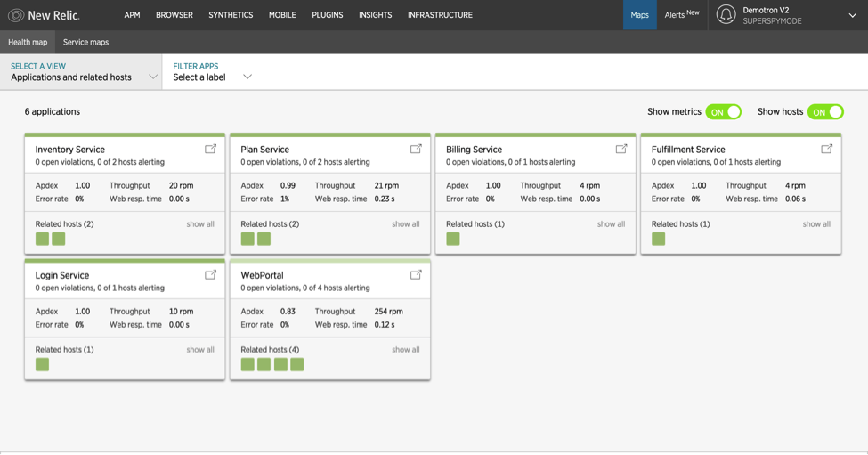Open Billing Service external link icon
The height and width of the screenshot is (455, 868).
pos(621,149)
